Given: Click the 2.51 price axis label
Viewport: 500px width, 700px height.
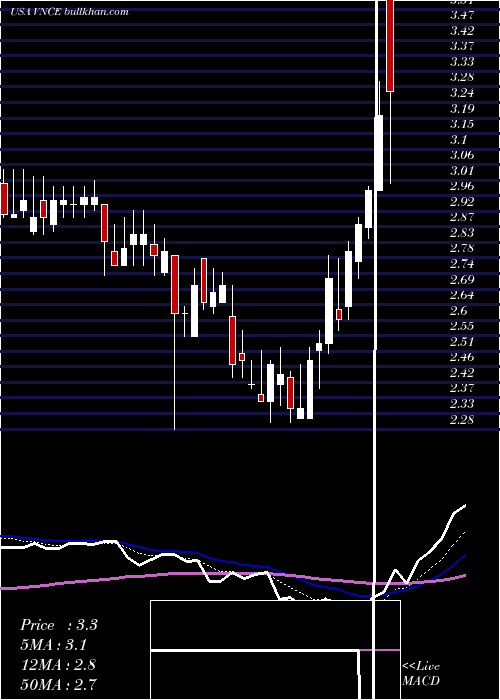Looking at the screenshot, I should click(x=462, y=342).
